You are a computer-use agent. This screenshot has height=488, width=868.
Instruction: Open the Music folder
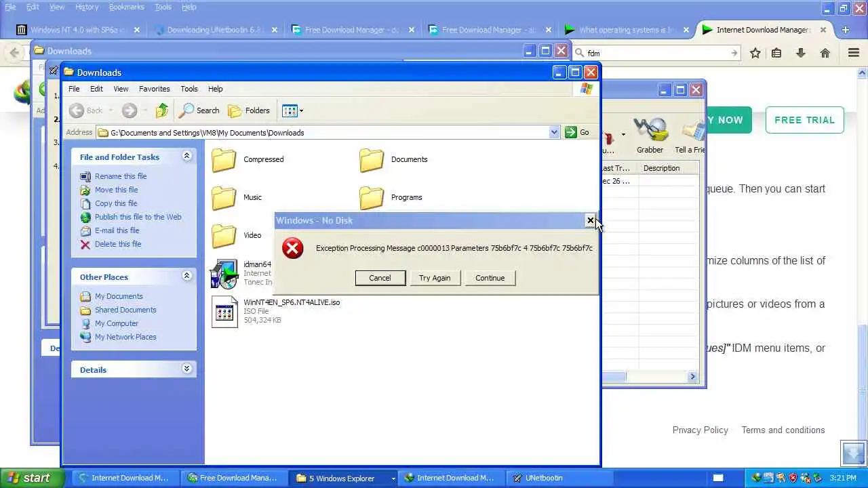pyautogui.click(x=224, y=198)
